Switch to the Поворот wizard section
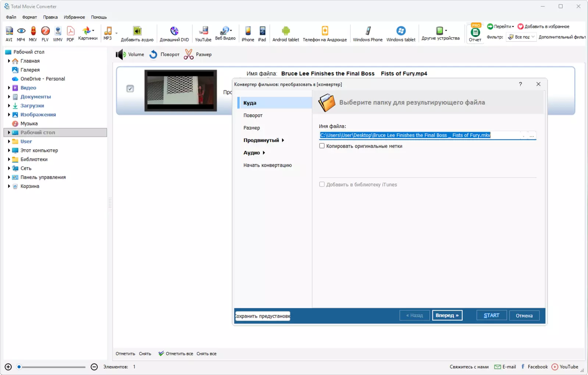This screenshot has height=375, width=588. [x=253, y=115]
